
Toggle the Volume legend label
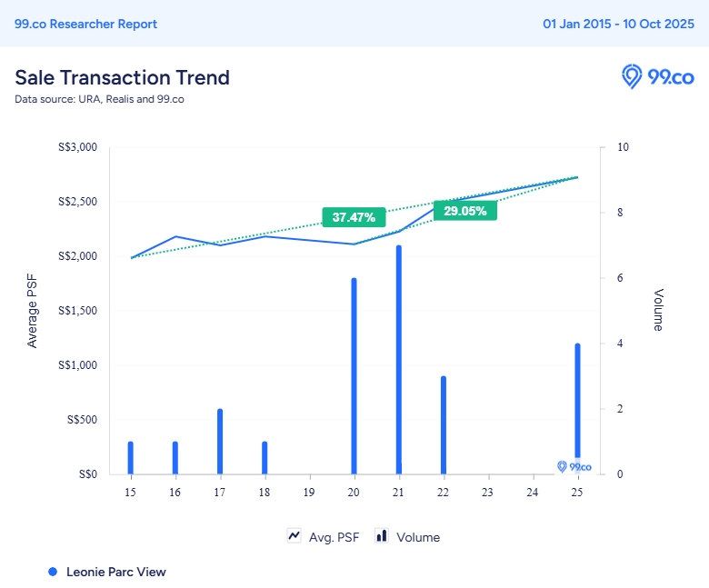coord(418,537)
